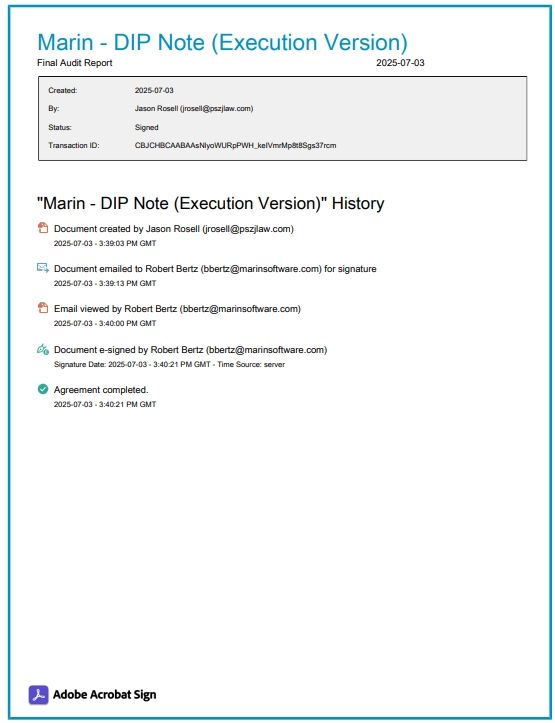
Task: Click the Final Audit Report subtitle
Action: (75, 63)
